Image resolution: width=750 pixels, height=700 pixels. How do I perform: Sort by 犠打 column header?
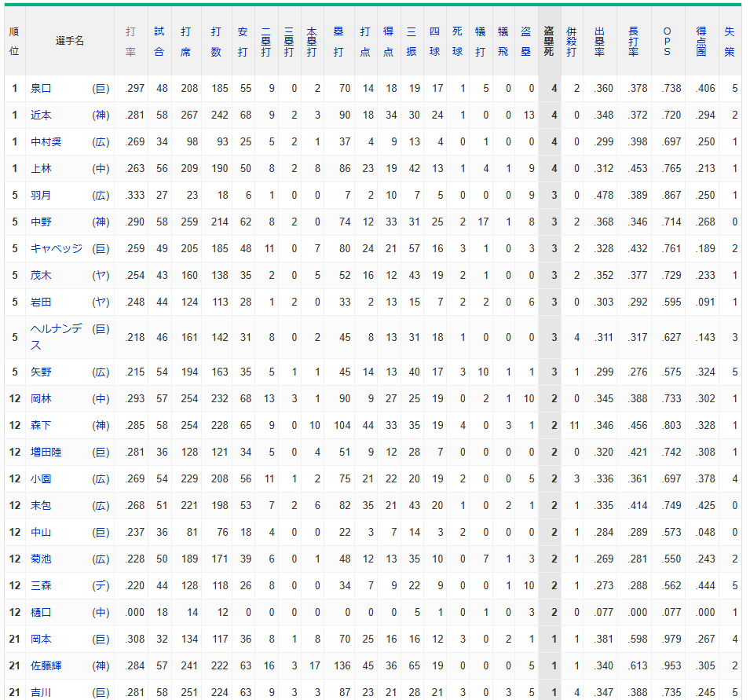coord(480,42)
